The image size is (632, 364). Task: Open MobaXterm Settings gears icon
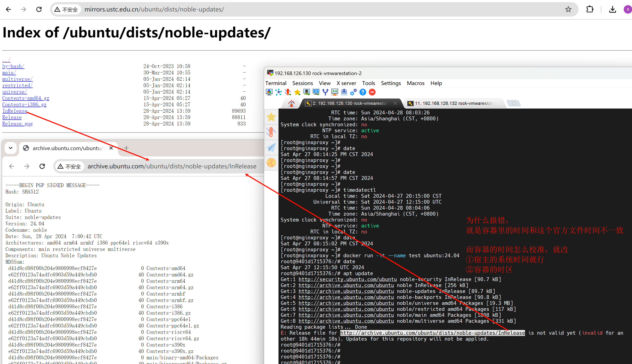(x=353, y=92)
